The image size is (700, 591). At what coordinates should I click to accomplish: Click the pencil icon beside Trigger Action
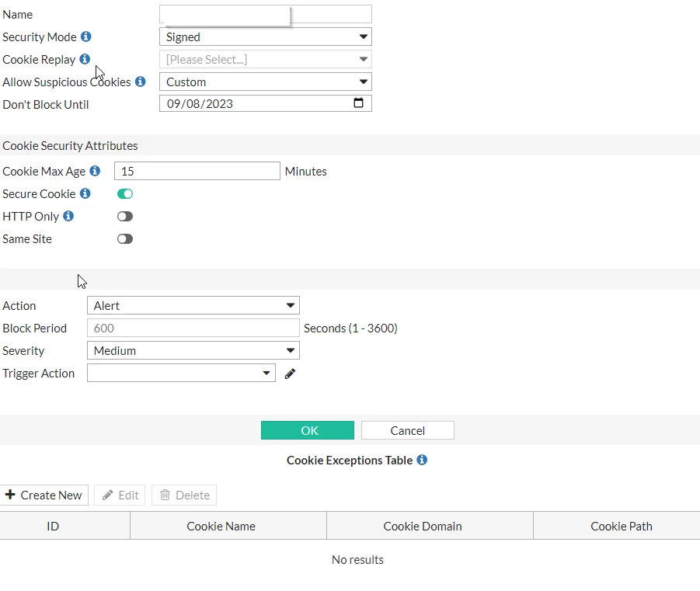pyautogui.click(x=291, y=374)
